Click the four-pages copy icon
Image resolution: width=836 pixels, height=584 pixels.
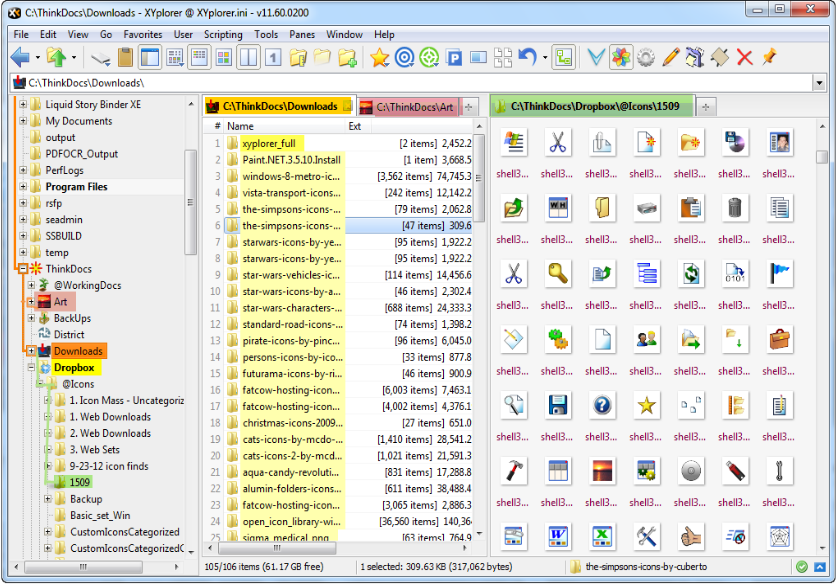[x=503, y=57]
